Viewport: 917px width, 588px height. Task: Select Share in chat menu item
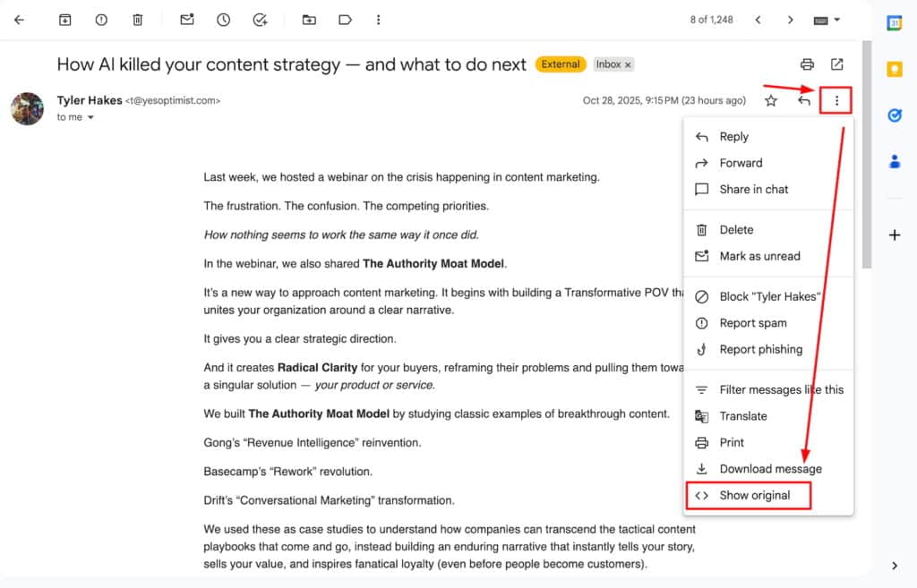pyautogui.click(x=767, y=190)
